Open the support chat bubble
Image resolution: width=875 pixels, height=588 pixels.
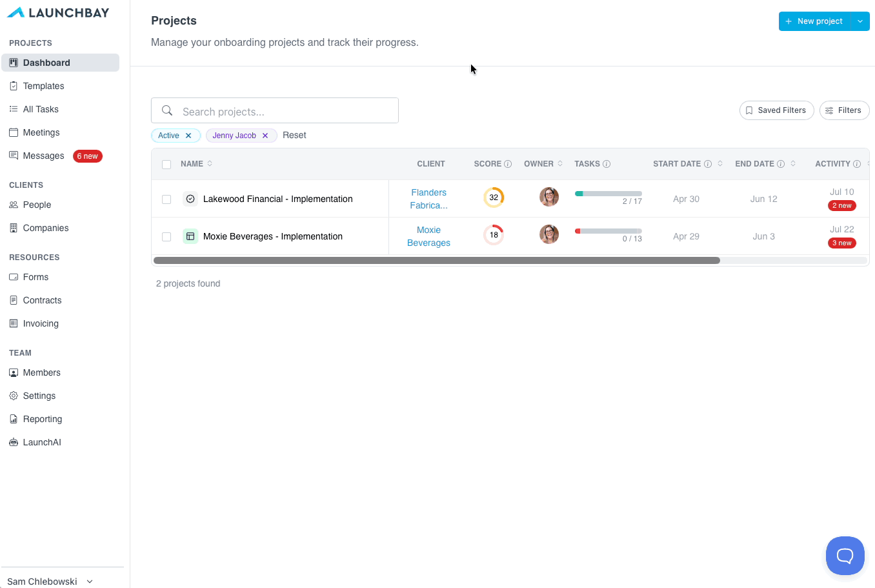[x=845, y=556]
